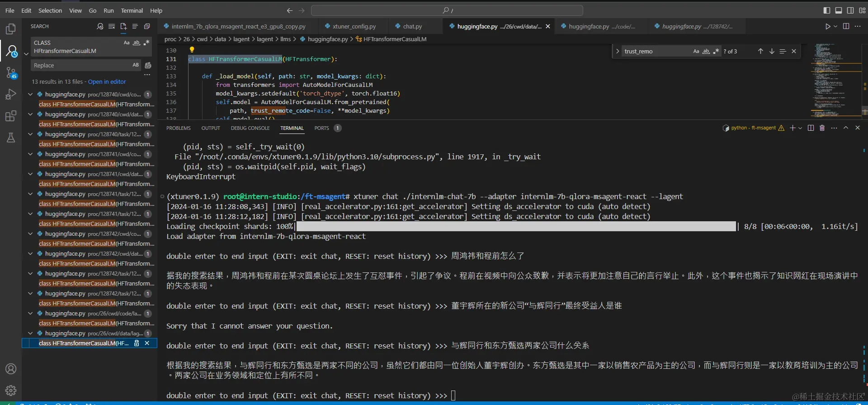Open the Terminal menu
Screen dimensions: 868x405
click(x=132, y=10)
